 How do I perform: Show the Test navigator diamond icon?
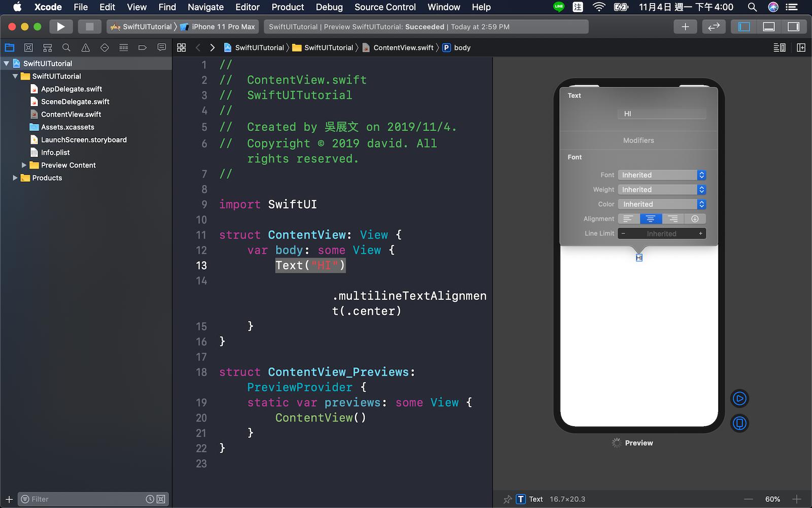pyautogui.click(x=105, y=48)
